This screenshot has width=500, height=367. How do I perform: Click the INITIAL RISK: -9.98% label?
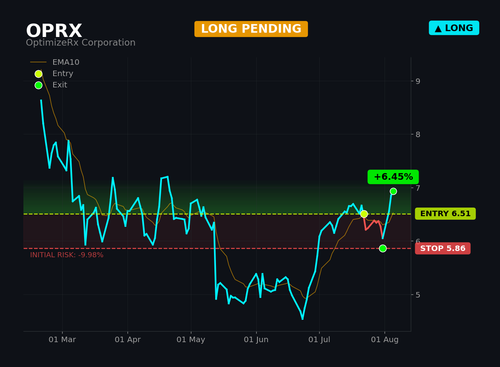point(67,255)
